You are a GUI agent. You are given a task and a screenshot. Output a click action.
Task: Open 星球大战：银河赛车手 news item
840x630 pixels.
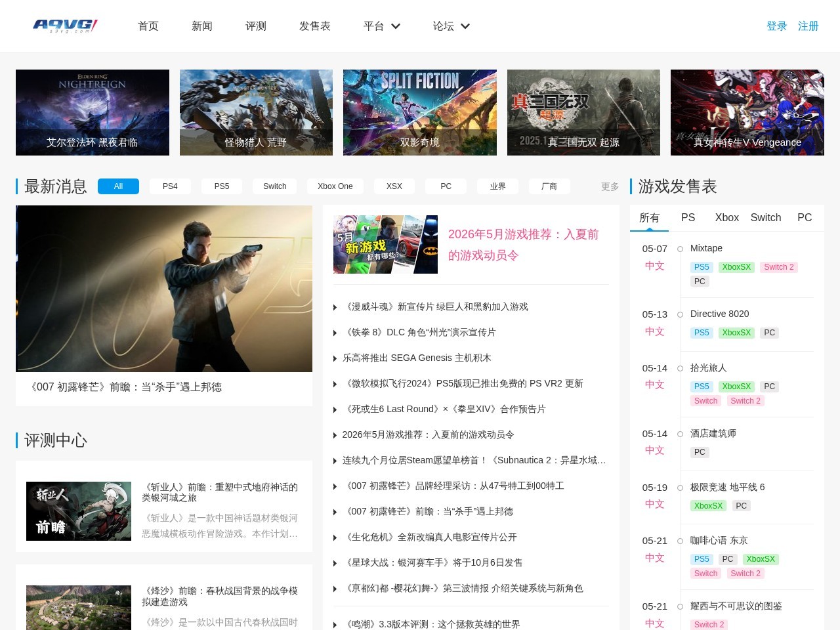432,563
